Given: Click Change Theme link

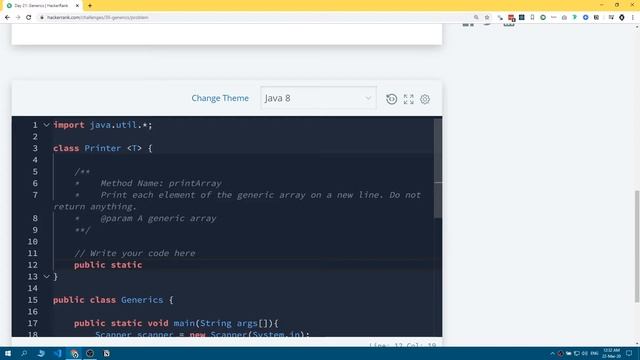Looking at the screenshot, I should pyautogui.click(x=220, y=98).
